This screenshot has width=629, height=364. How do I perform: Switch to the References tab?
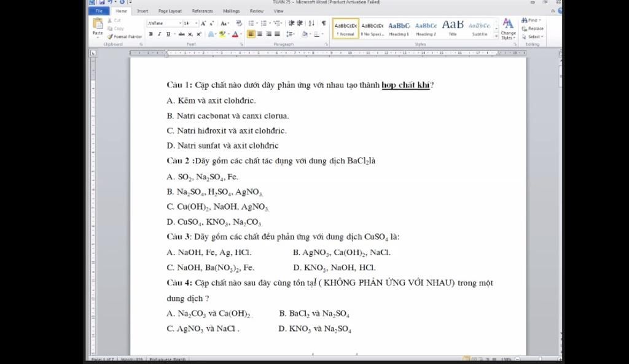202,11
